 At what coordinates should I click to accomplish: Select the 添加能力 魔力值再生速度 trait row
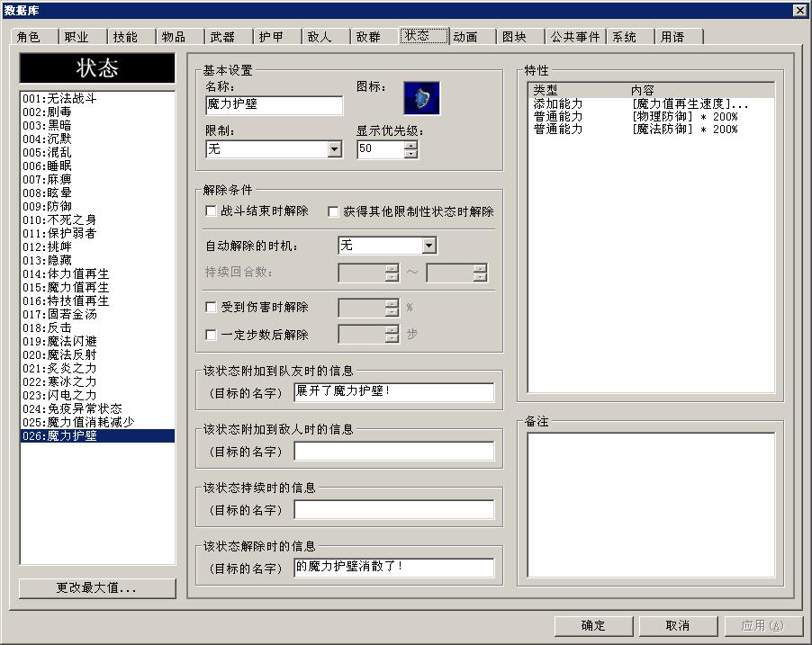pyautogui.click(x=651, y=104)
